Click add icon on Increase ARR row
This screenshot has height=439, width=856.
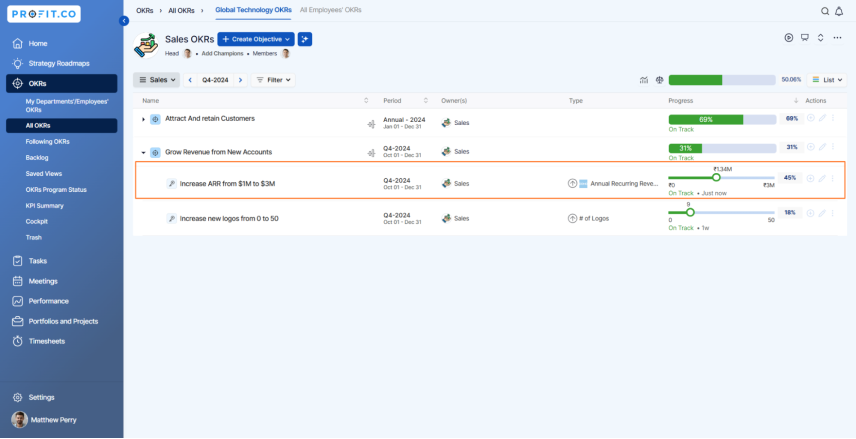click(811, 179)
